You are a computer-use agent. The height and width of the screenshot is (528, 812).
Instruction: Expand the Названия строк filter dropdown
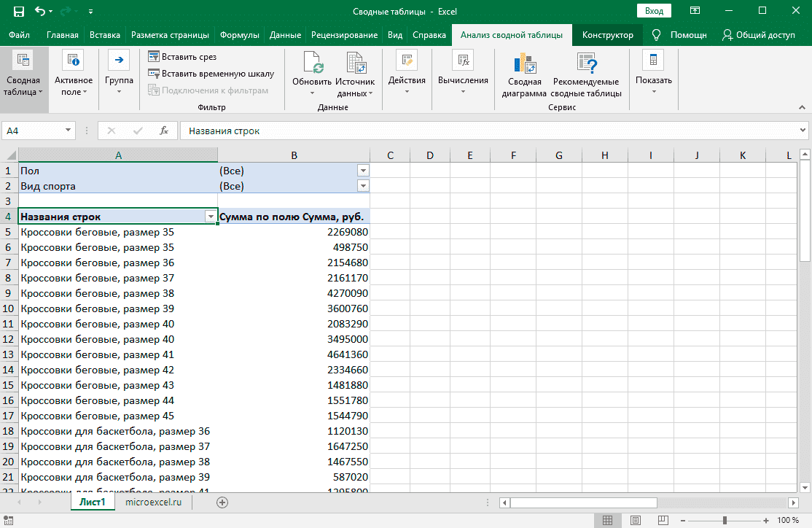(211, 217)
